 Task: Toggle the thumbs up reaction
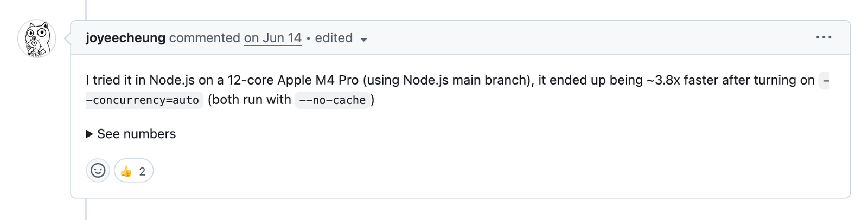tap(133, 171)
